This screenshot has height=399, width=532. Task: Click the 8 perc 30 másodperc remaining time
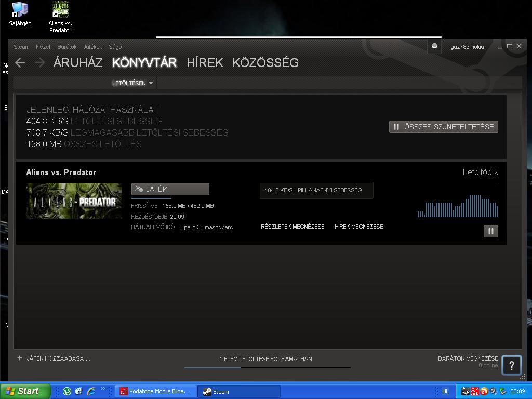[206, 227]
